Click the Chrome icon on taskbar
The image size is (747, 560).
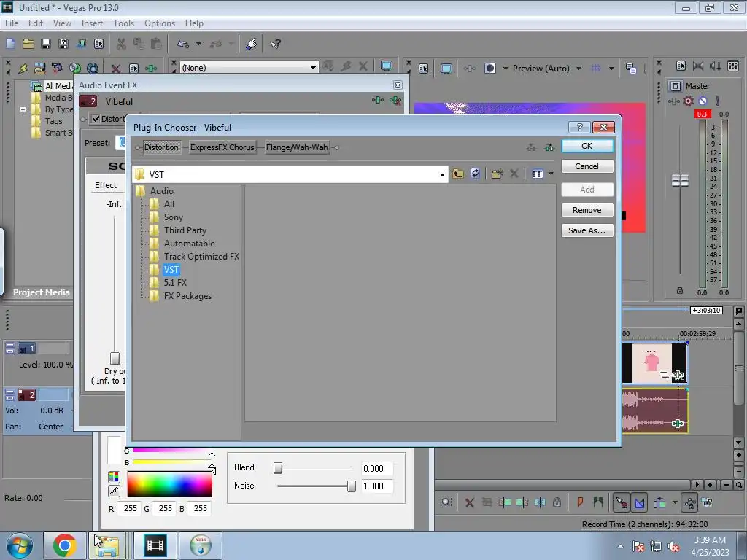[x=65, y=545]
